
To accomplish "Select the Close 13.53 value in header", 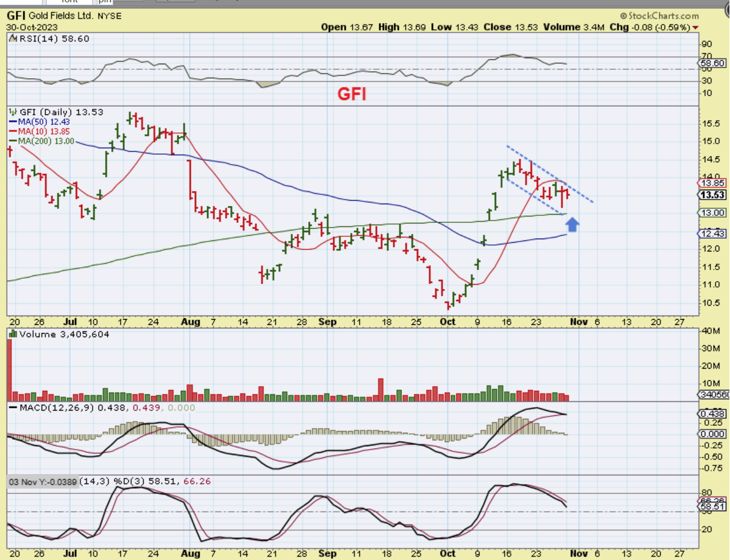I will coord(511,27).
